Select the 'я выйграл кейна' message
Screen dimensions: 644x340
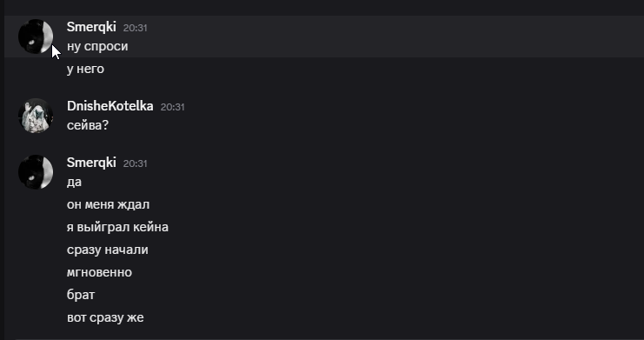(117, 227)
